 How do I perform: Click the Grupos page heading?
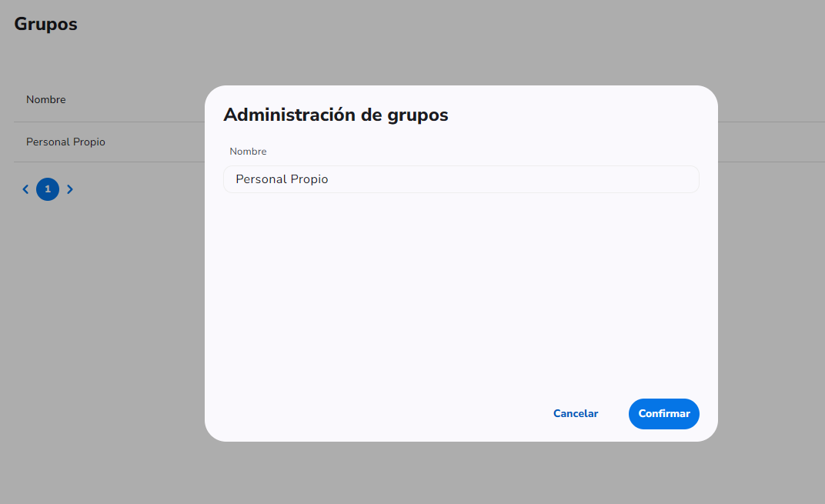click(45, 24)
